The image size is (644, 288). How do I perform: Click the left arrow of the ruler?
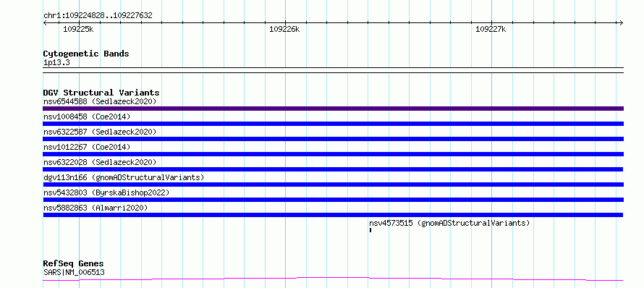click(45, 22)
